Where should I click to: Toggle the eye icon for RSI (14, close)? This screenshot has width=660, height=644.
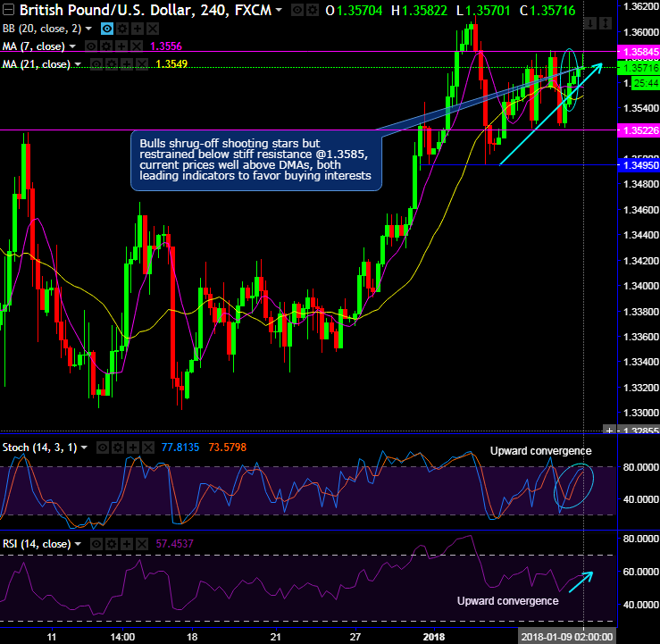(96, 544)
